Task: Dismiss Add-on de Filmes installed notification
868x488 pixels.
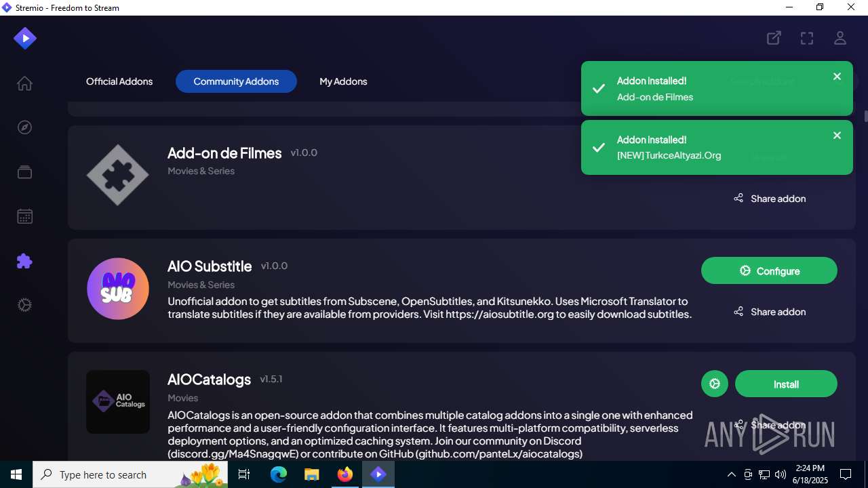Action: (x=837, y=77)
